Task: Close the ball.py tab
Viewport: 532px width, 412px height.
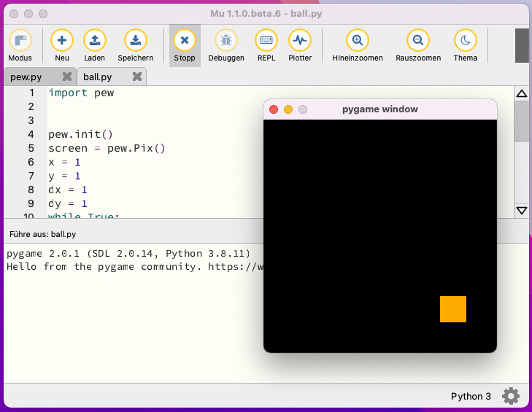Action: pos(136,77)
